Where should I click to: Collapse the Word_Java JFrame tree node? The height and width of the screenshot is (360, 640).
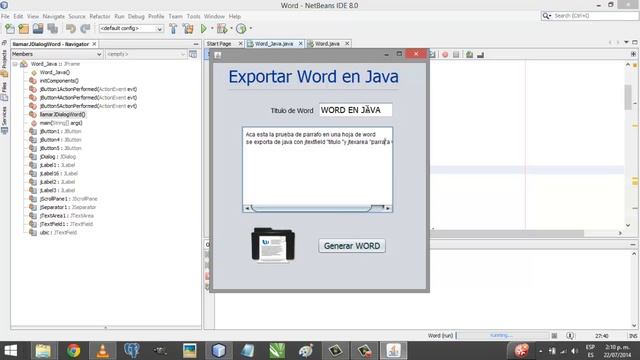15,64
